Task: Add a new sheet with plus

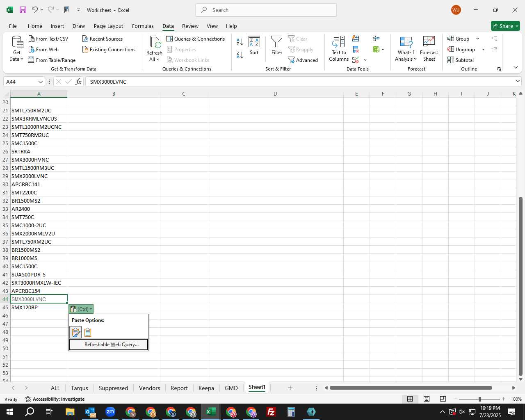Action: pyautogui.click(x=290, y=388)
